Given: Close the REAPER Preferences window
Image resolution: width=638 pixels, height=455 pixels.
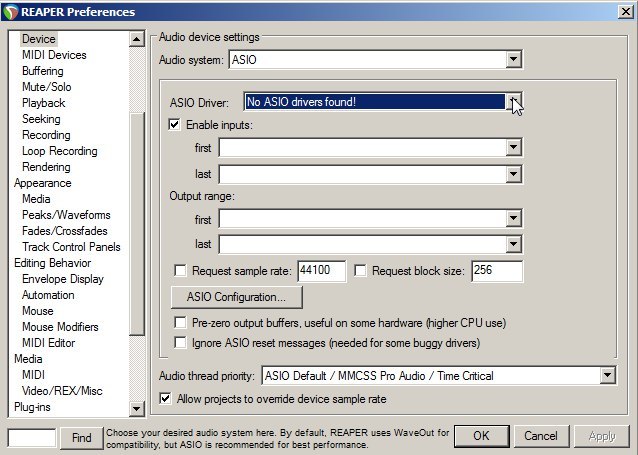Looking at the screenshot, I should tap(626, 12).
